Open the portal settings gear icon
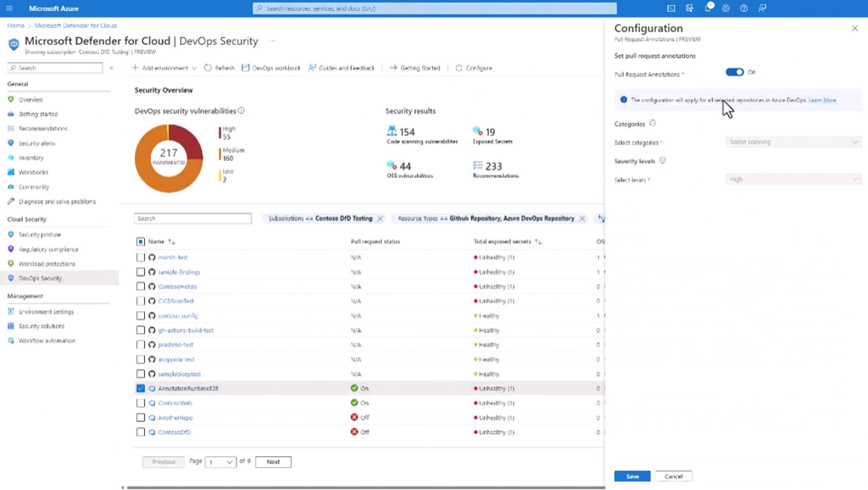 (726, 8)
